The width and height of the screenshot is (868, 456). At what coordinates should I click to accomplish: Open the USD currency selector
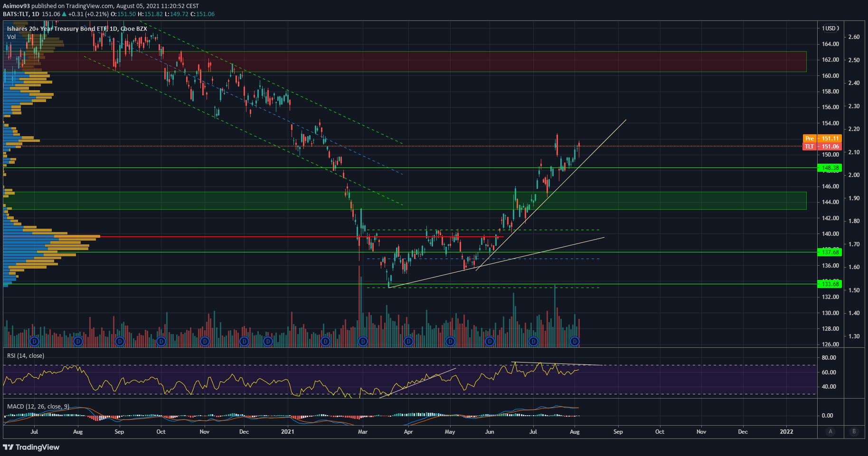tap(830, 28)
